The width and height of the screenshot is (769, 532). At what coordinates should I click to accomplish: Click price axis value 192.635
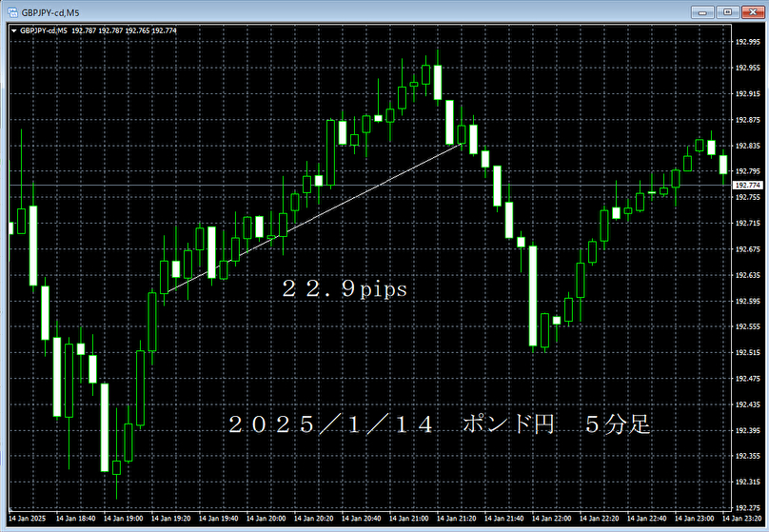point(748,276)
